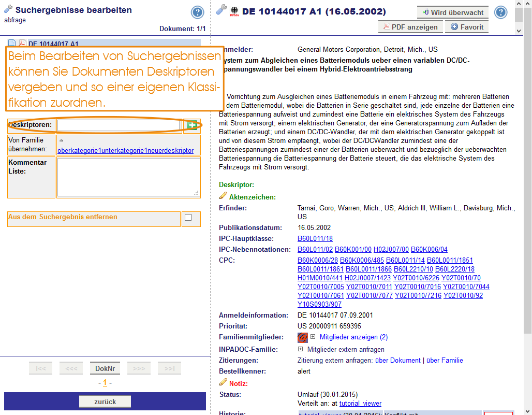Request citations 'über Dokument'
The image size is (532, 415).
tap(397, 360)
